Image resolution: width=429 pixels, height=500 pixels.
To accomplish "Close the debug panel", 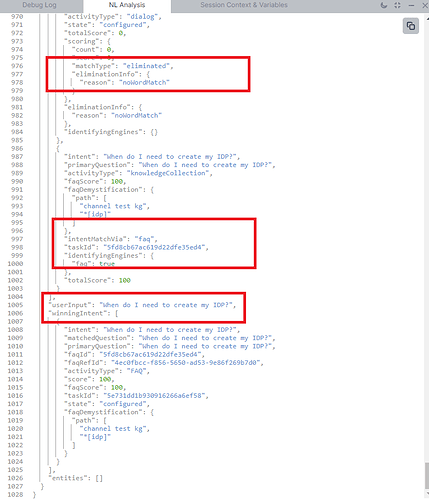I will point(425,5).
